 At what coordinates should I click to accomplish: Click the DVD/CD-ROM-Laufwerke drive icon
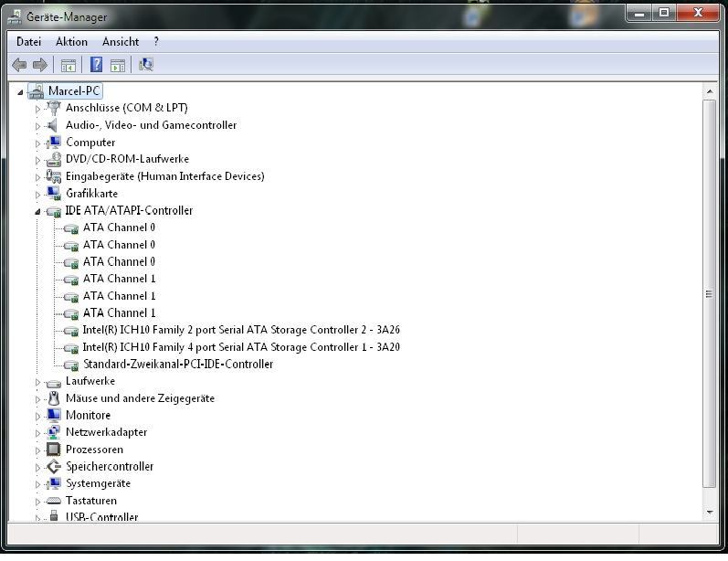[53, 159]
